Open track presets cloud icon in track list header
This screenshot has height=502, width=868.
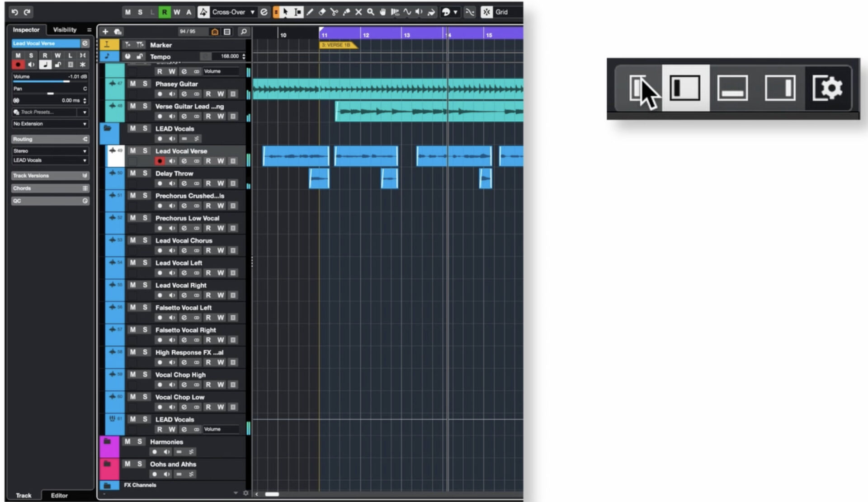[x=118, y=32]
